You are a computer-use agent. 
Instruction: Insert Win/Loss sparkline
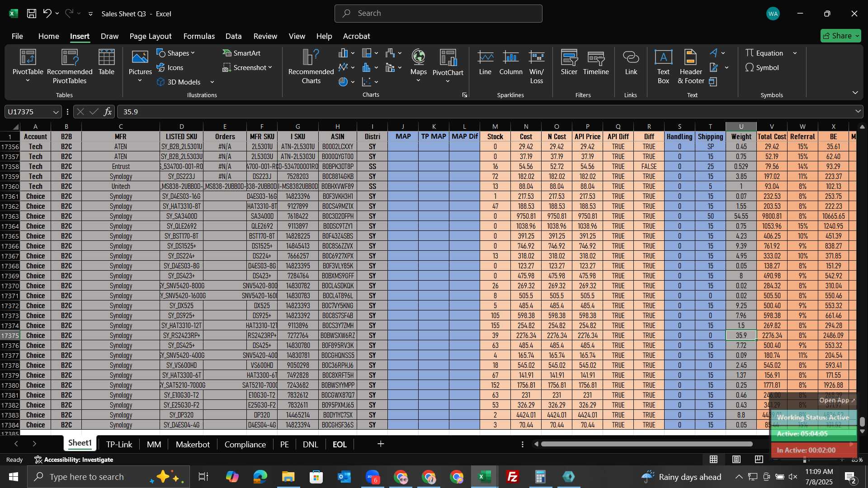pos(537,66)
